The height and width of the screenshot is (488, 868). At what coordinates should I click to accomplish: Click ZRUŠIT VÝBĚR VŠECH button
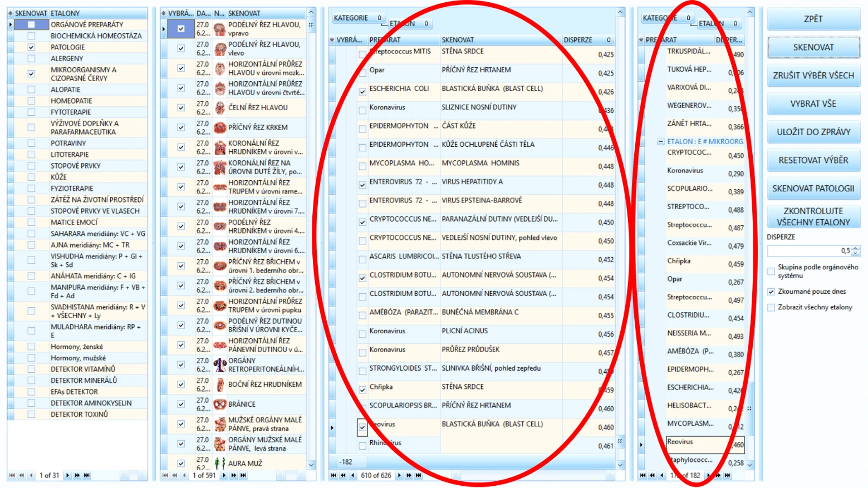[813, 76]
